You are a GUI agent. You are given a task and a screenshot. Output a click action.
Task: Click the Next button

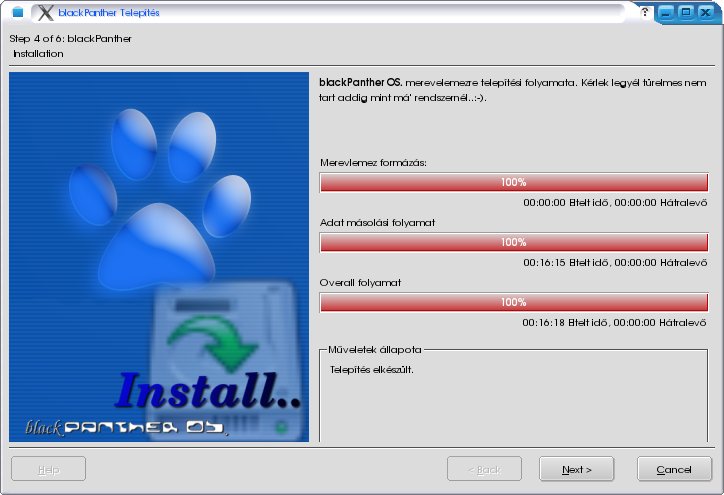pyautogui.click(x=576, y=469)
